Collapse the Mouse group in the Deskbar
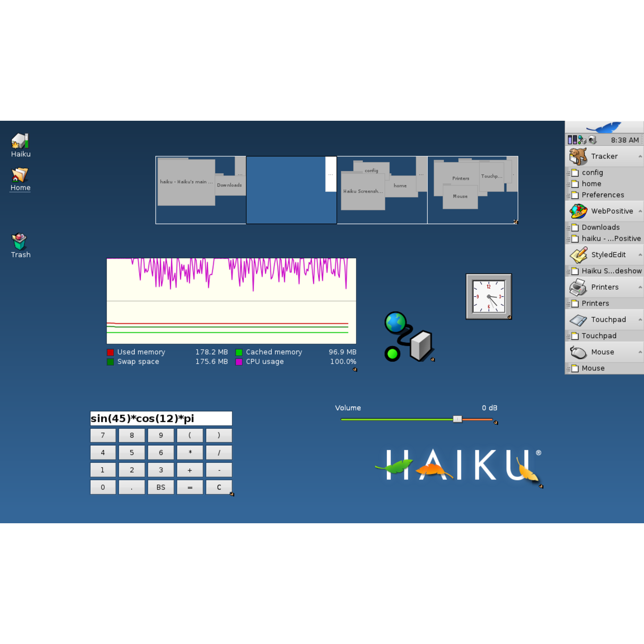 pyautogui.click(x=639, y=352)
